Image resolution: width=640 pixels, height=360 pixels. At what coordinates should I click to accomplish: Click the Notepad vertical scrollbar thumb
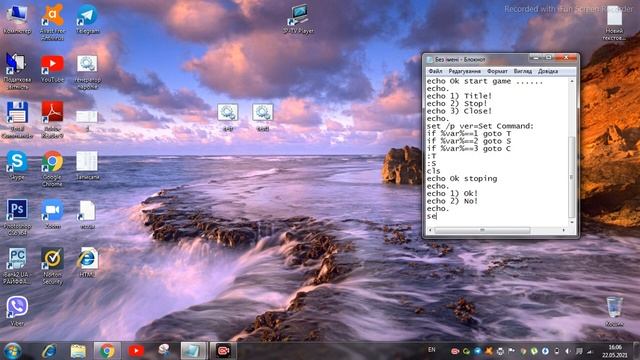(x=572, y=178)
